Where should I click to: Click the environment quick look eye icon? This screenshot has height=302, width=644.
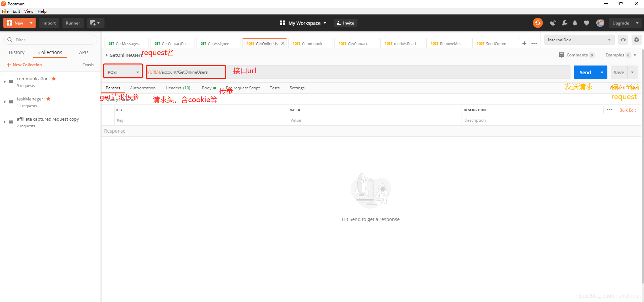[623, 40]
